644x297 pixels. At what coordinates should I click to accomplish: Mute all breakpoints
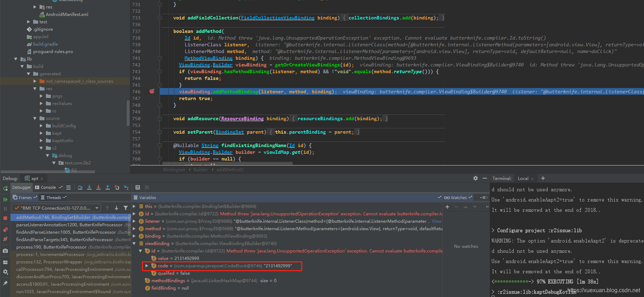point(5,239)
